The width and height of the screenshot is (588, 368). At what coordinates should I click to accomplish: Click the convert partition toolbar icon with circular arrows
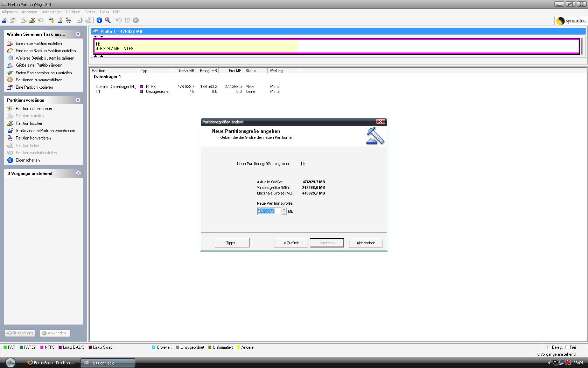tap(68, 20)
